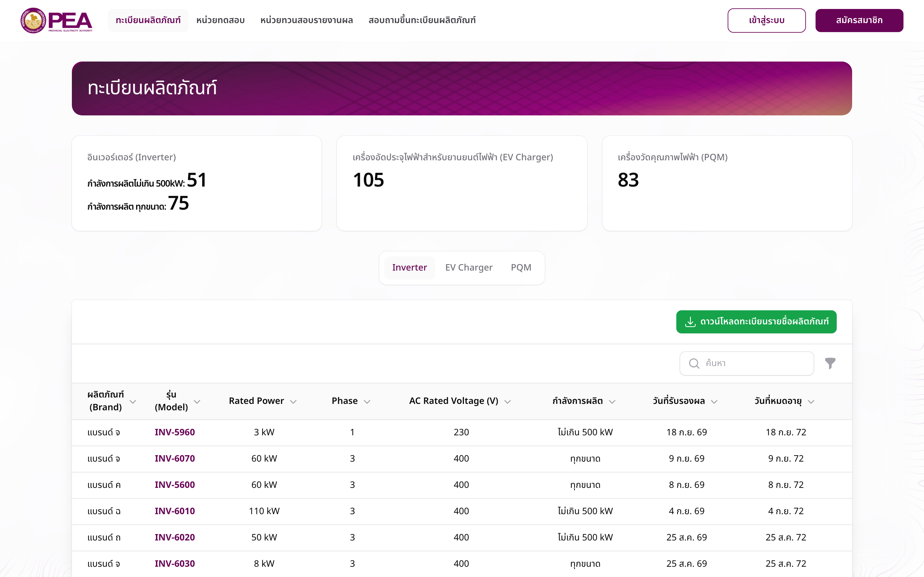The image size is (924, 577).
Task: Click the search magnifier icon
Action: pyautogui.click(x=694, y=363)
